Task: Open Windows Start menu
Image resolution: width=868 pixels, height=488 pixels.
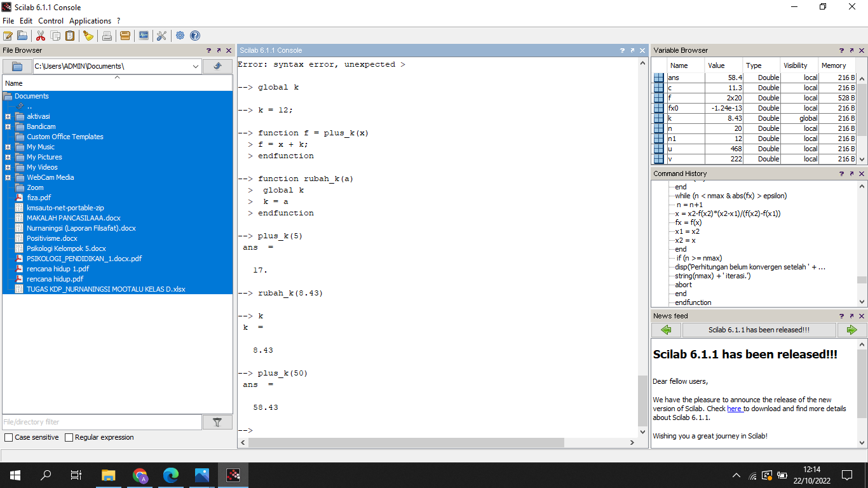Action: coord(15,475)
